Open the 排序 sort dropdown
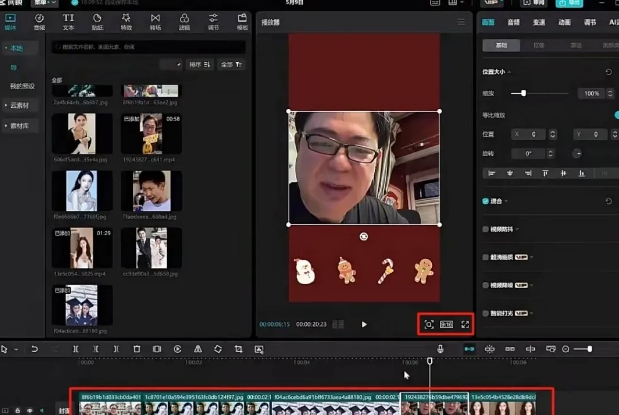Screen dimensions: 619x415 [200, 64]
